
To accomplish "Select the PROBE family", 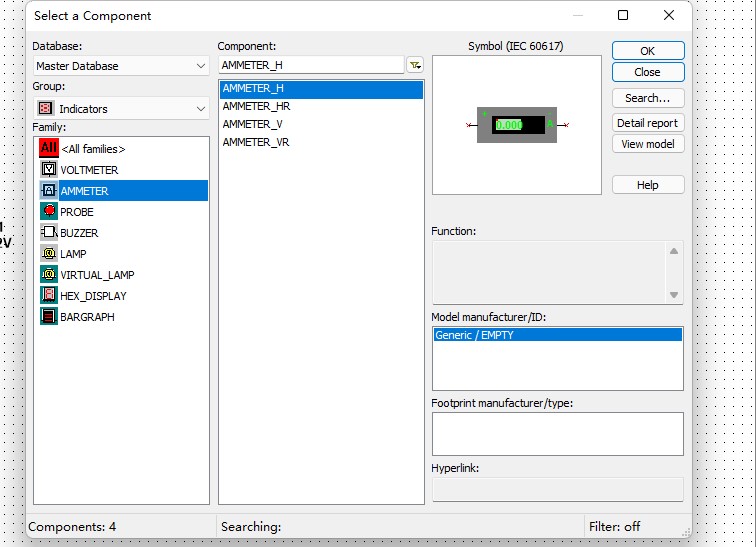I will point(77,212).
